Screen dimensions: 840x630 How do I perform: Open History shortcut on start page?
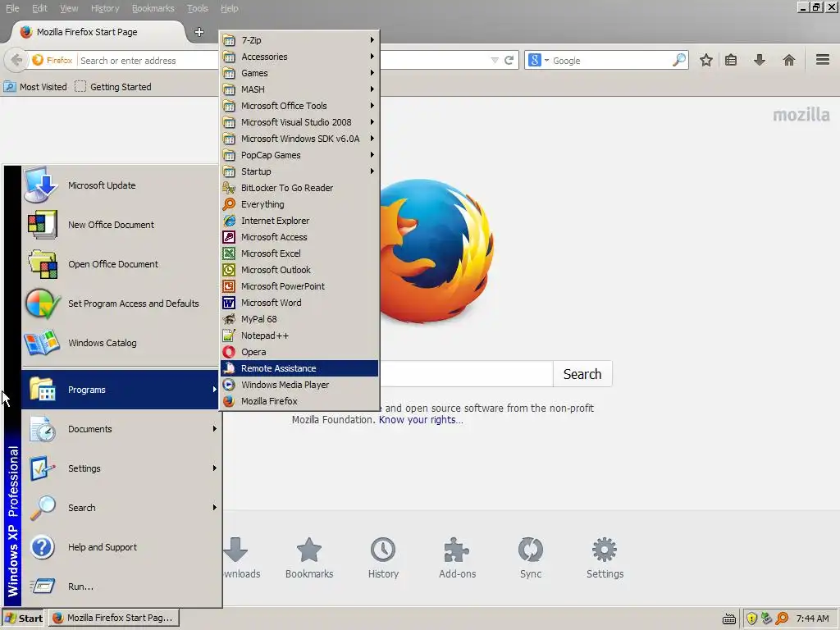[383, 558]
